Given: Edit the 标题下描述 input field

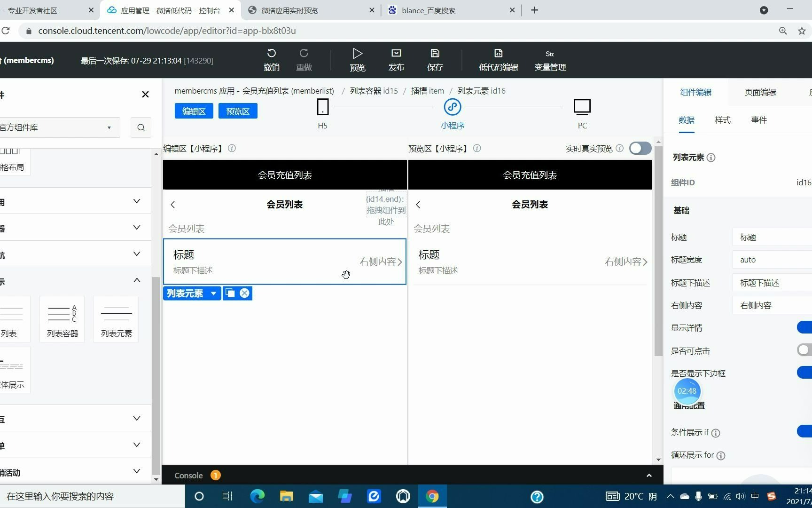Looking at the screenshot, I should pos(772,283).
